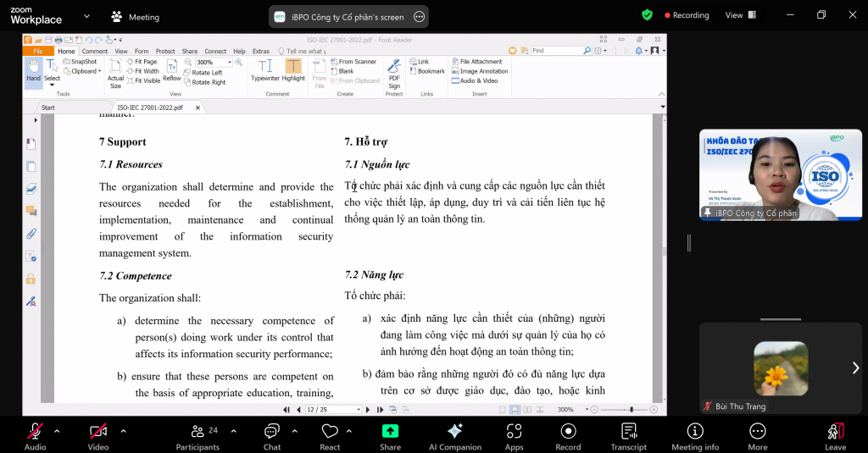Expand screen share options ellipsis menu
868x453 pixels.
click(418, 16)
